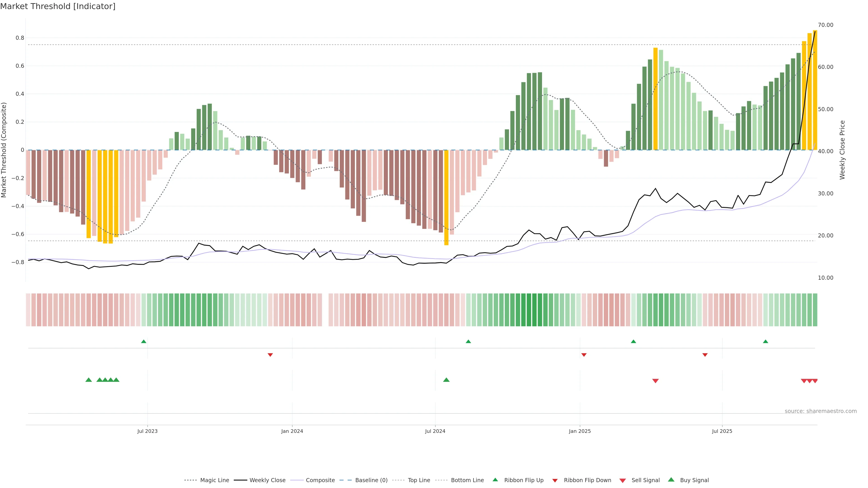Hide the Baseline (0) series via legend
The width and height of the screenshot is (868, 488).
tap(371, 480)
